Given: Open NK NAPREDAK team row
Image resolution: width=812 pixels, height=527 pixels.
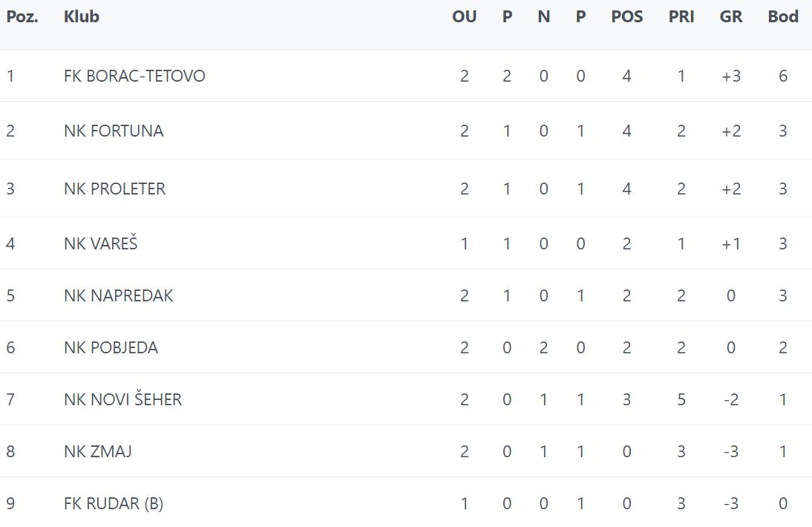Looking at the screenshot, I should pos(118,295).
